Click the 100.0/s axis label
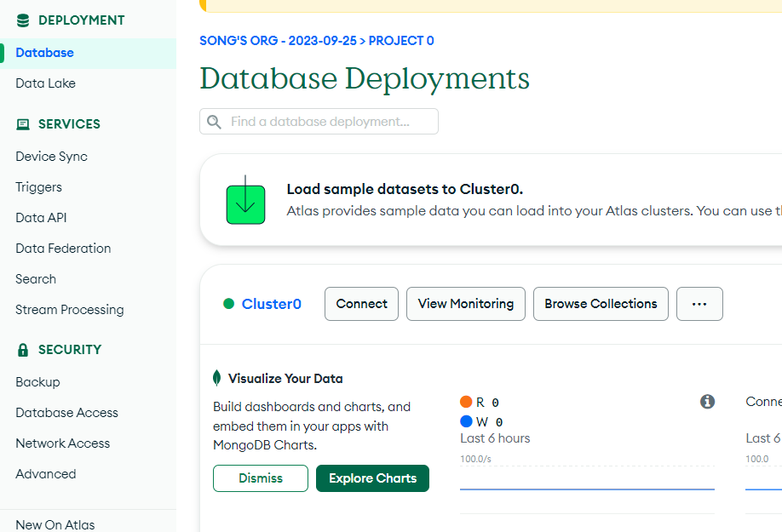Screen dimensions: 782x532 tap(476, 459)
